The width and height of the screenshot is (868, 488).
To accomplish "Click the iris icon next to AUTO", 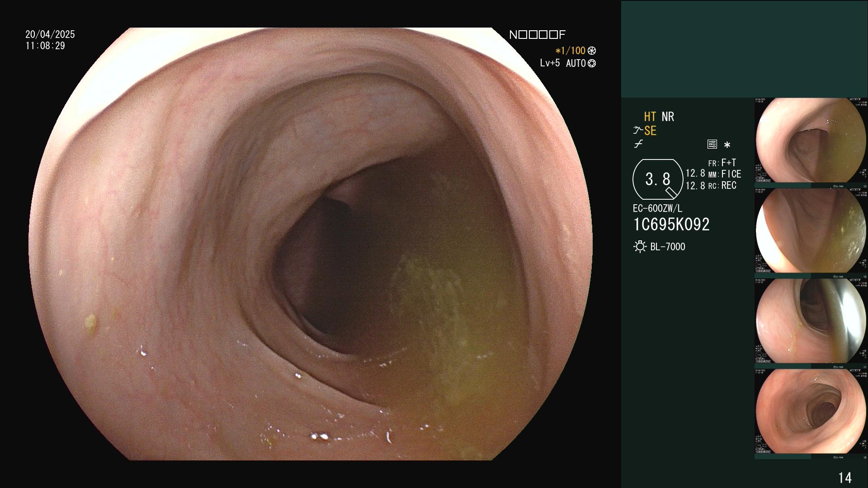I will point(592,63).
